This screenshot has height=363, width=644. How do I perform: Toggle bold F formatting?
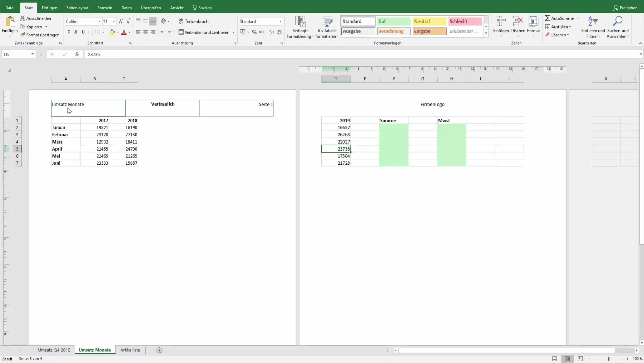tap(68, 32)
